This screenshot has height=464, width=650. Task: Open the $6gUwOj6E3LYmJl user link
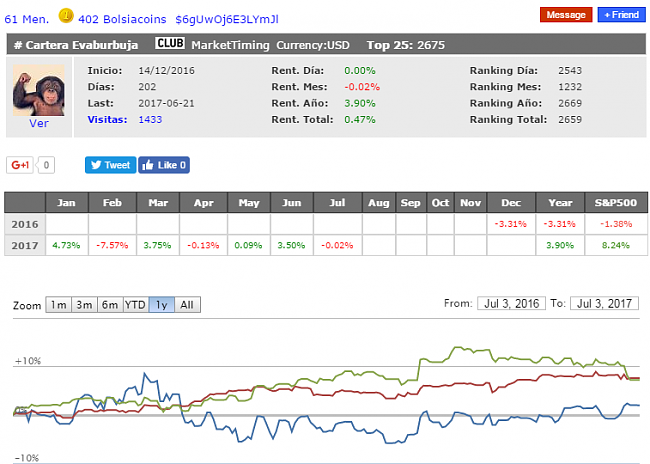point(227,19)
